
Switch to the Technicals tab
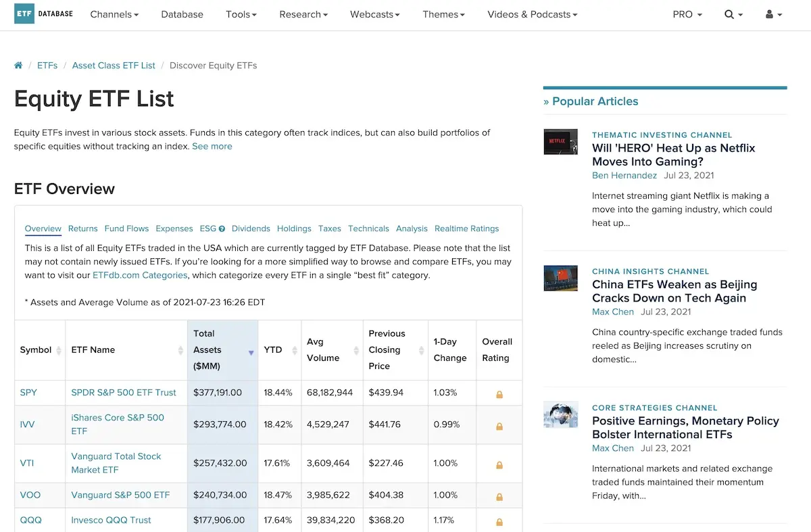click(368, 228)
